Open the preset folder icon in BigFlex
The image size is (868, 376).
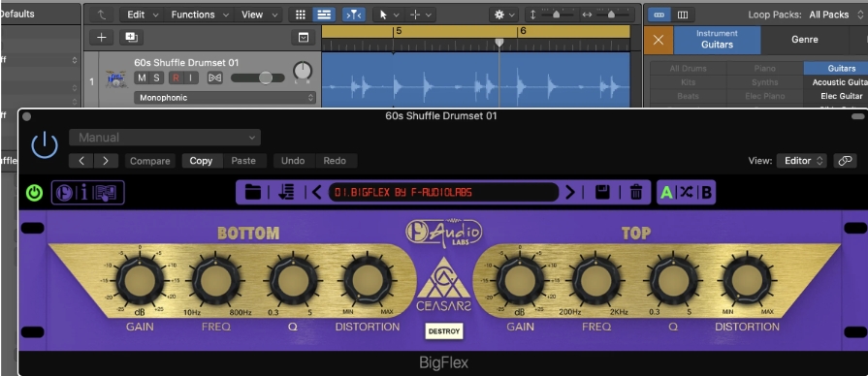click(253, 193)
